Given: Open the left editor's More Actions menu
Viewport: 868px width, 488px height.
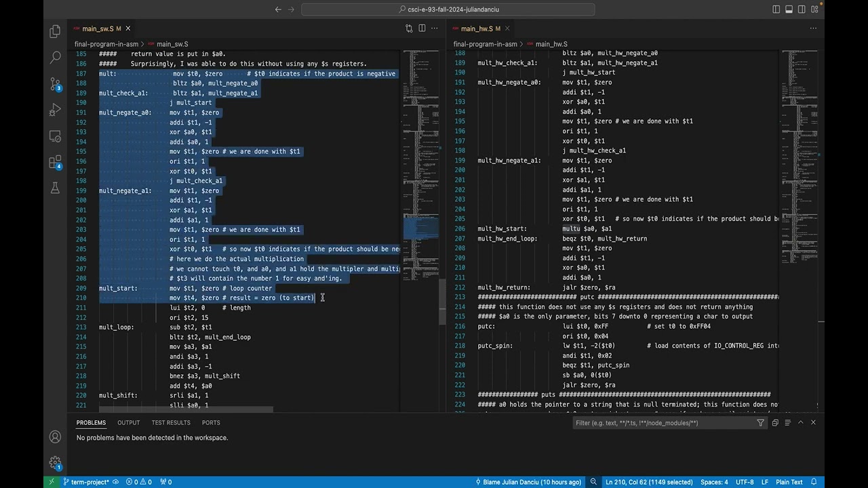Looking at the screenshot, I should (x=435, y=28).
